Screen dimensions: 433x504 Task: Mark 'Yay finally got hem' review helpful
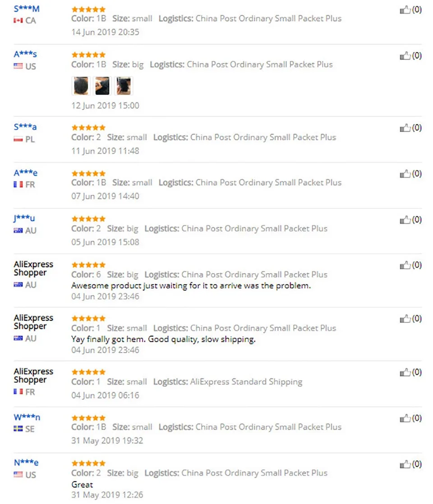(x=405, y=319)
